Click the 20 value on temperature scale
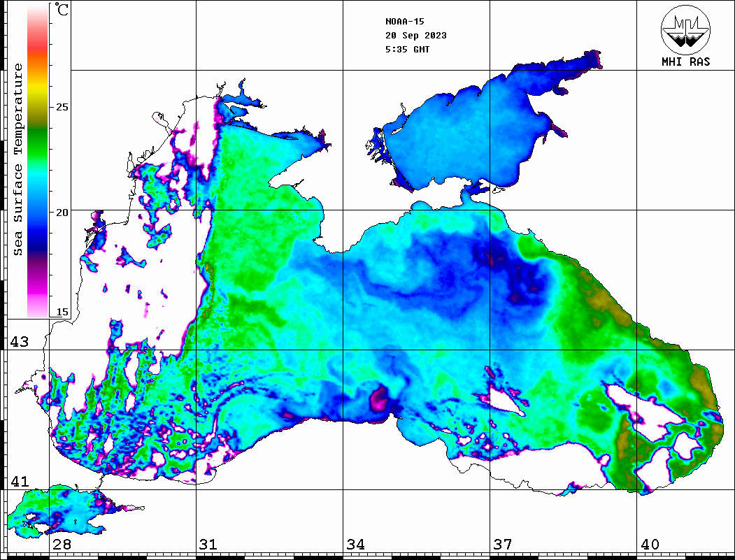Viewport: 735px width, 560px height. (x=62, y=212)
